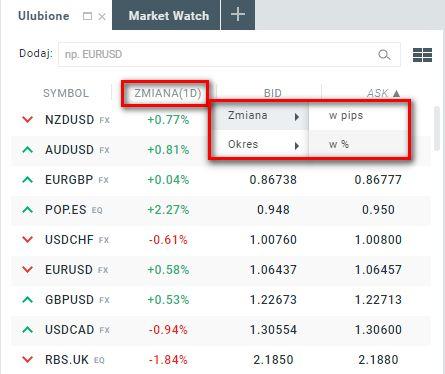This screenshot has width=445, height=374.
Task: Expand the Okres submenu
Action: (260, 144)
